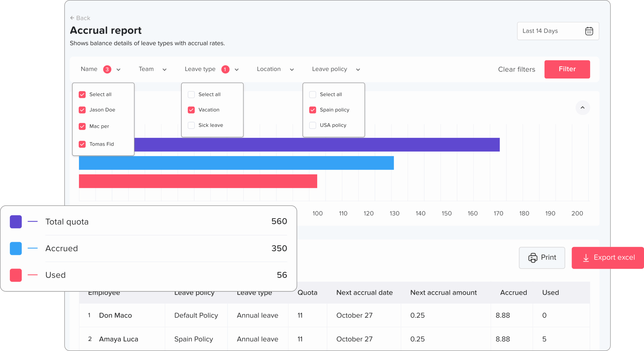Click the download icon on Export excel

click(586, 258)
